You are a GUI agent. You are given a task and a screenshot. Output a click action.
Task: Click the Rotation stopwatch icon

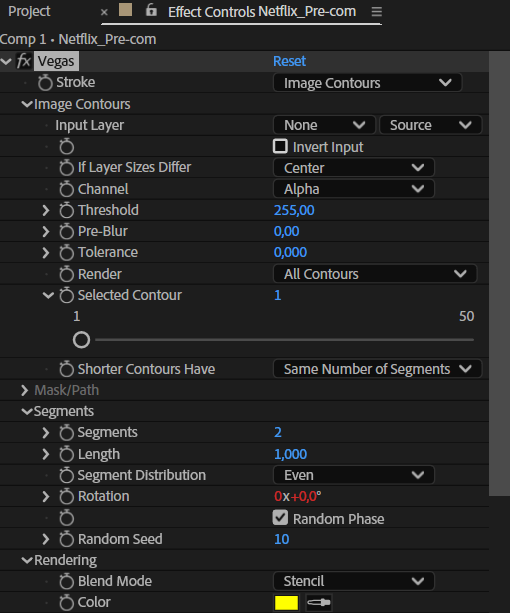click(x=66, y=496)
